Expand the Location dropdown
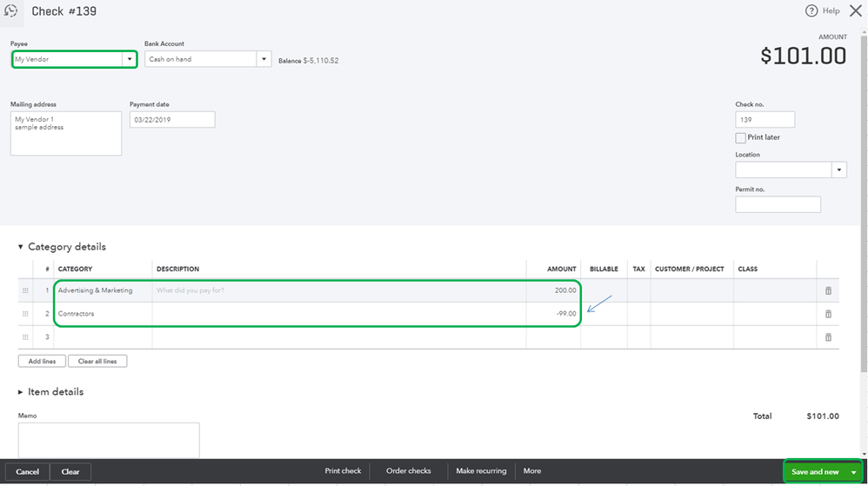 pyautogui.click(x=839, y=170)
